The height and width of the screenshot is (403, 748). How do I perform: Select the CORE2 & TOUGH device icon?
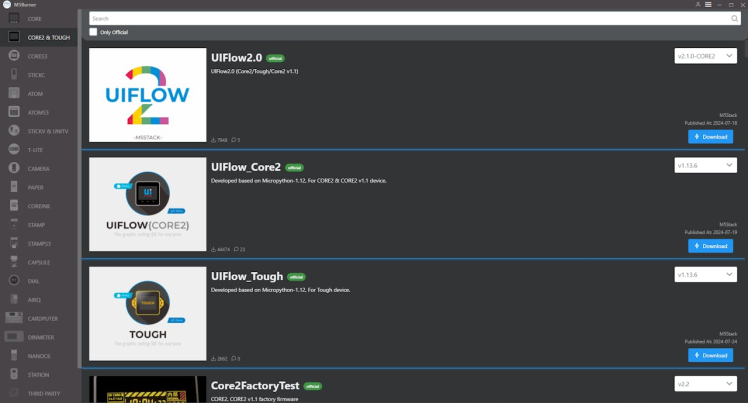[14, 37]
